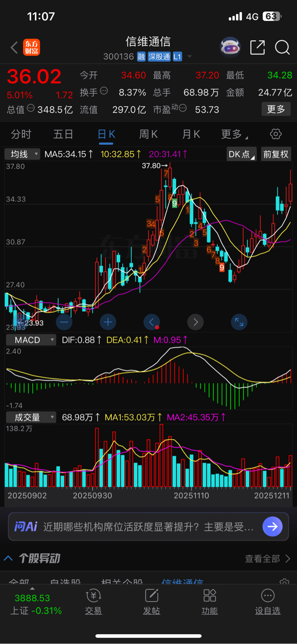This screenshot has width=297, height=644.
Task: Open 前复权 adjustment selector
Action: click(276, 154)
